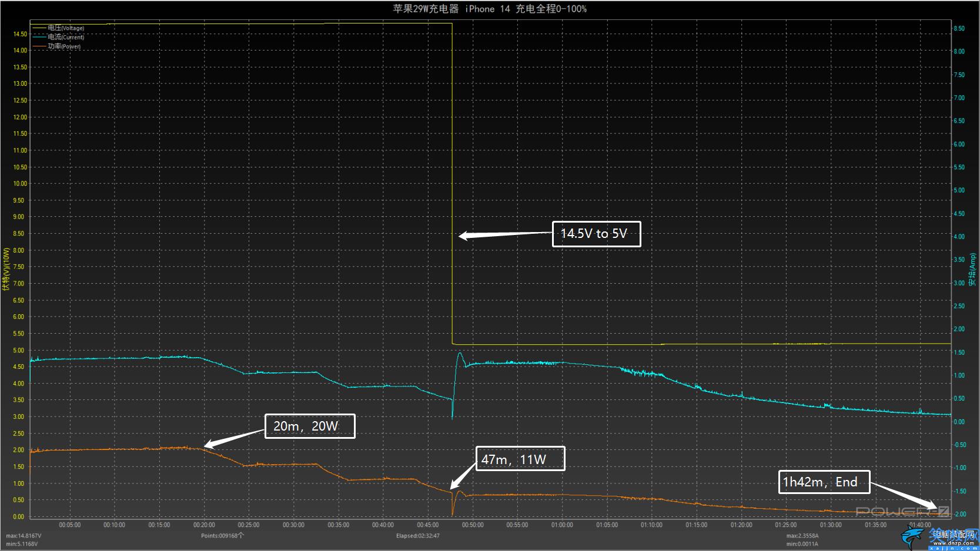Click the -1.50 tick on right amp axis
This screenshot has width=980, height=551.
click(x=960, y=491)
